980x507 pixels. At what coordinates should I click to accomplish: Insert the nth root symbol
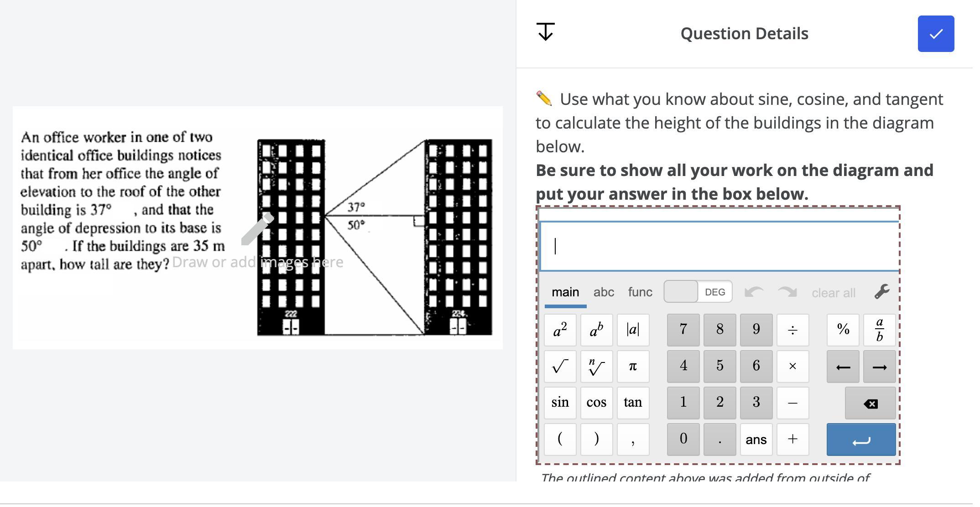pos(596,367)
